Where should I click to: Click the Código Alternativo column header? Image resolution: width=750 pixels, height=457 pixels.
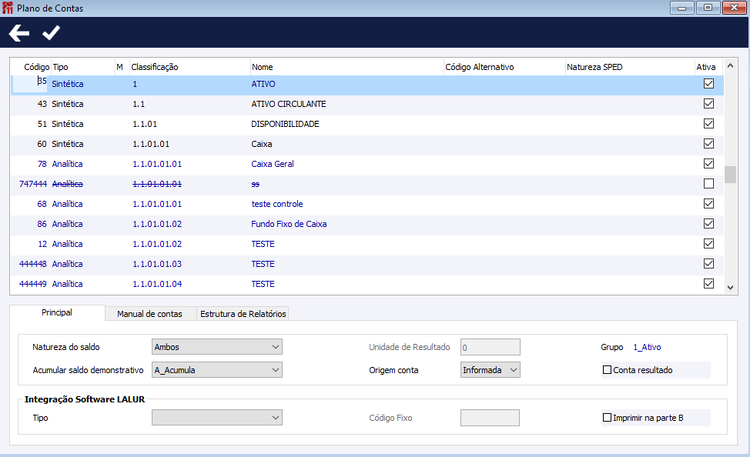[x=480, y=67]
